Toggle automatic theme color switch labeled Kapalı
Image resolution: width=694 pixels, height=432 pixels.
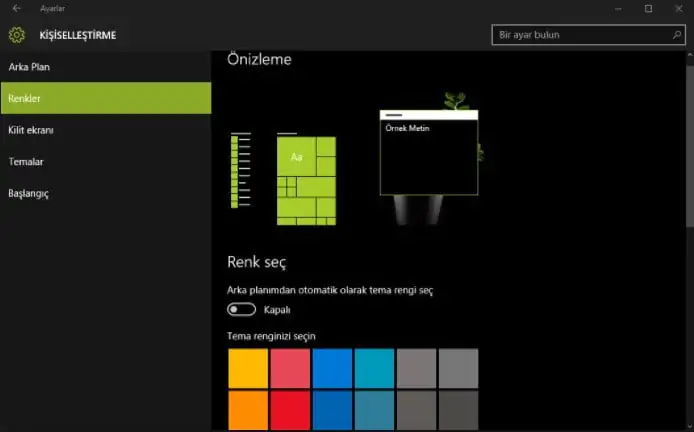241,310
